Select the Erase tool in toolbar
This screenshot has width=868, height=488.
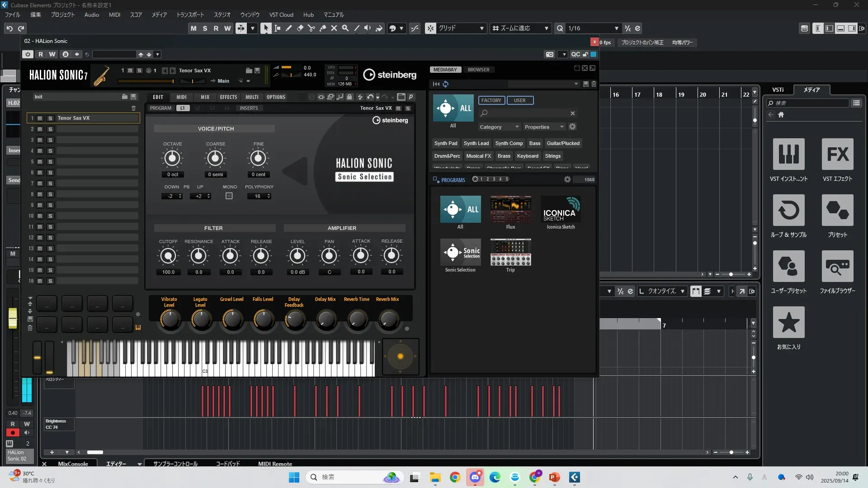tap(300, 28)
